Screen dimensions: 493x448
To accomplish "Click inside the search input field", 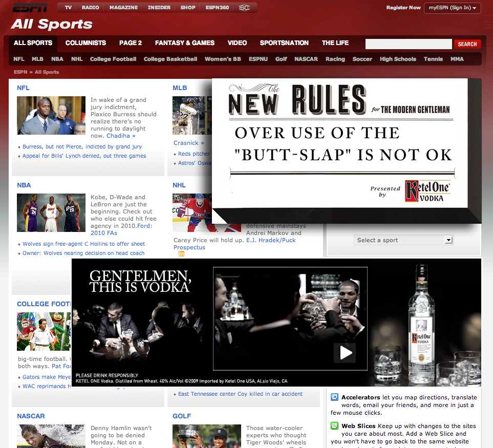I will point(408,44).
